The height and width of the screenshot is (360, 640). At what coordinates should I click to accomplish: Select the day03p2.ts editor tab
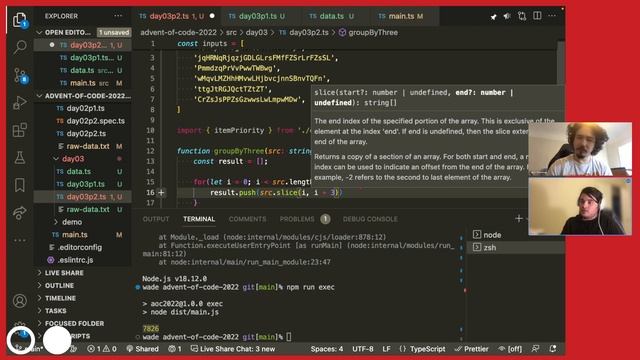(176, 16)
